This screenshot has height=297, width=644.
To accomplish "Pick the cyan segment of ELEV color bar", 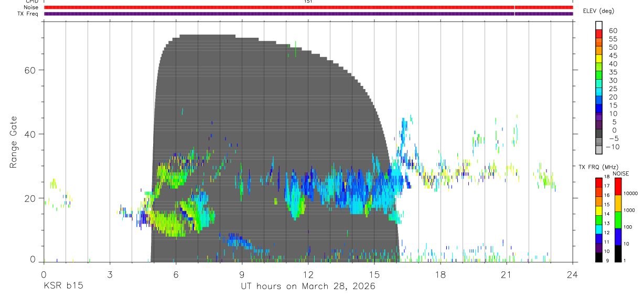I will point(599,92).
